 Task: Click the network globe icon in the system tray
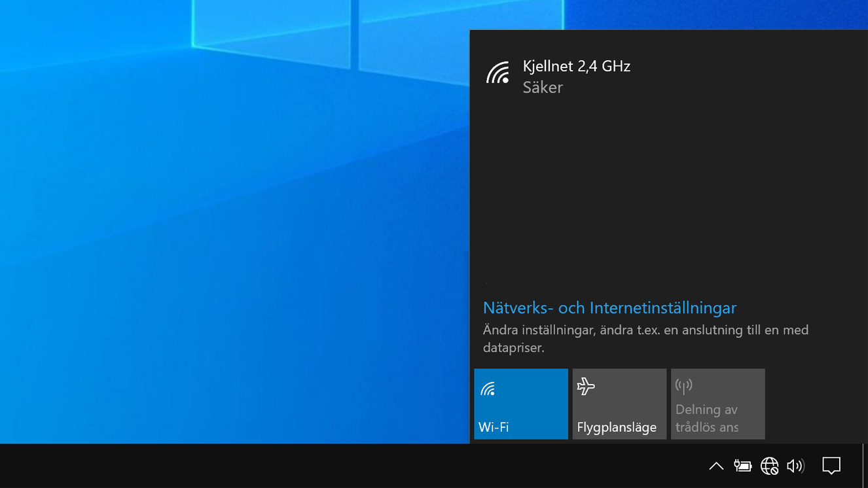pos(769,466)
